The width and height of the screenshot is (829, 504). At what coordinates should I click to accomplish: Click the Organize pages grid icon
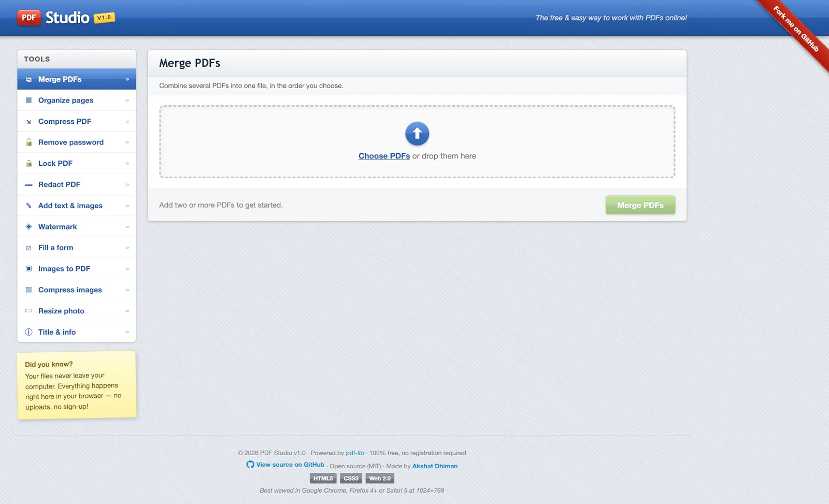pos(28,100)
